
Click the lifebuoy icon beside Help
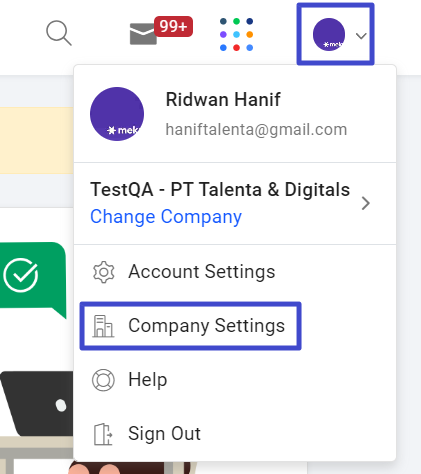click(x=103, y=380)
